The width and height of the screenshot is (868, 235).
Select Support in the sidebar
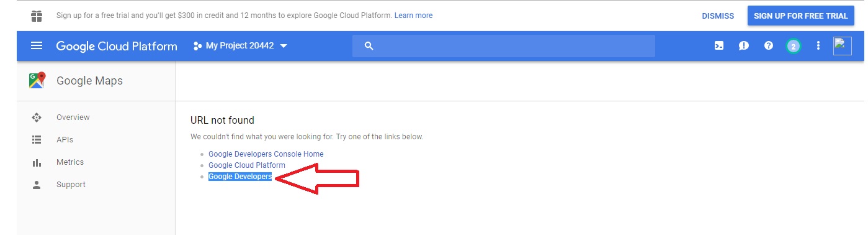[71, 185]
